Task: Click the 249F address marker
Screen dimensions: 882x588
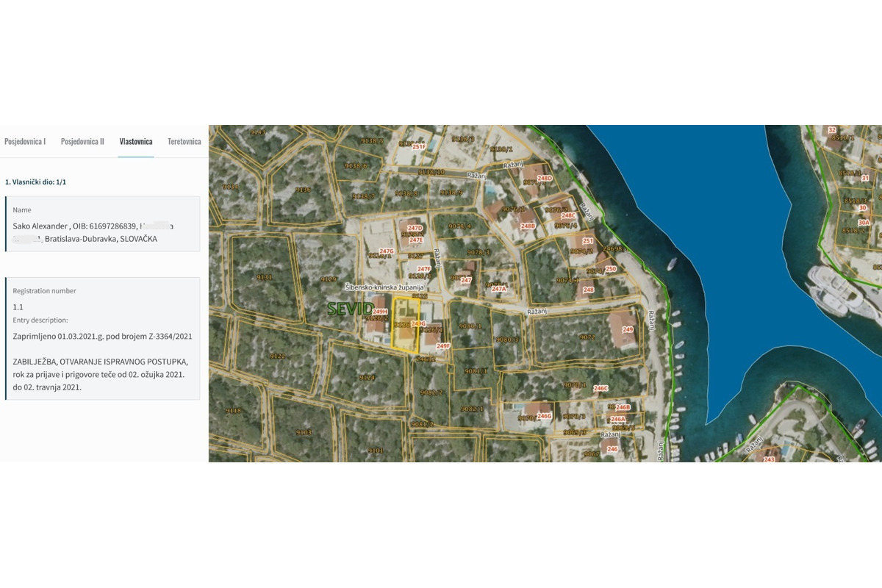Action: pyautogui.click(x=442, y=345)
